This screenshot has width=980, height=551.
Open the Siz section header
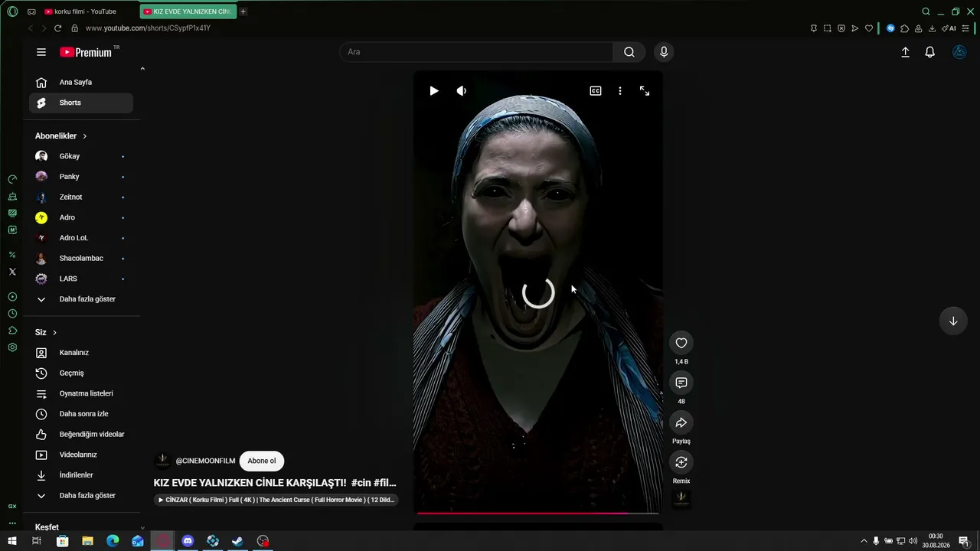coord(46,333)
